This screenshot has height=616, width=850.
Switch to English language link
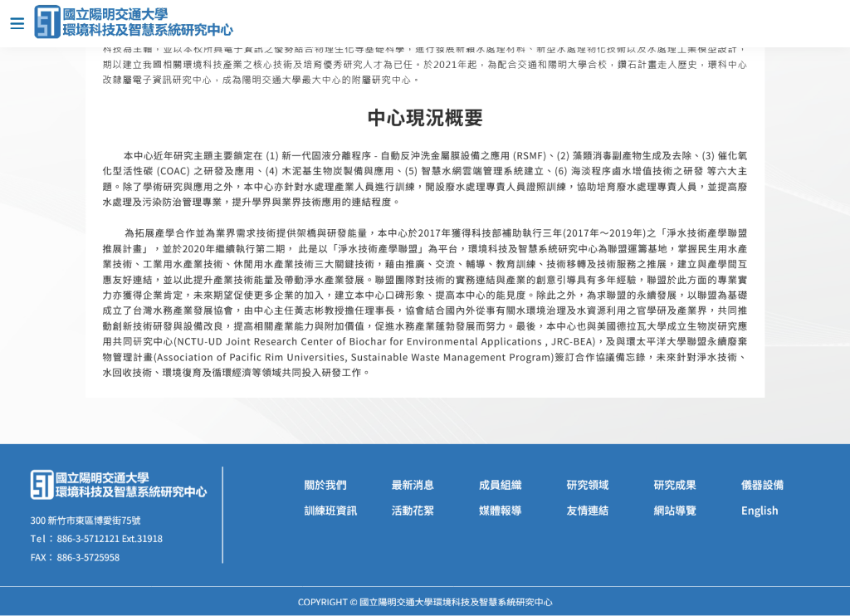click(x=760, y=511)
